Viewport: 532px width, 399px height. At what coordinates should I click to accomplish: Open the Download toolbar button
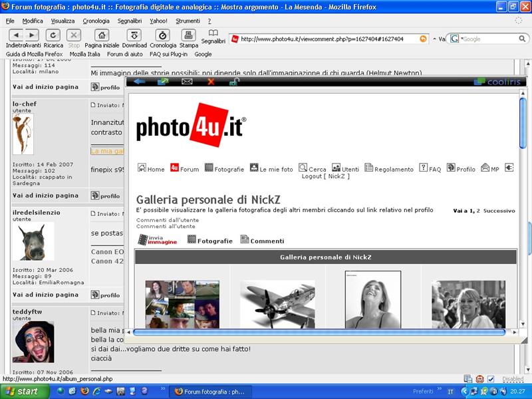[x=134, y=35]
